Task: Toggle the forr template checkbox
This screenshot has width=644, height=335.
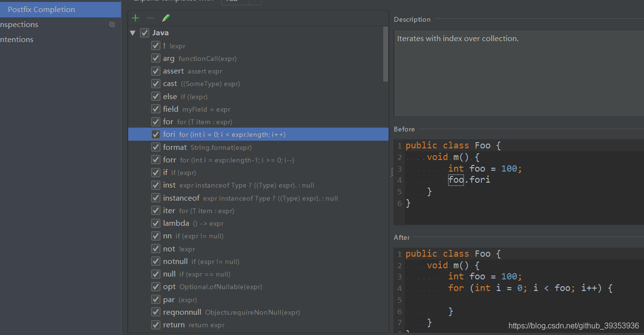Action: 156,160
